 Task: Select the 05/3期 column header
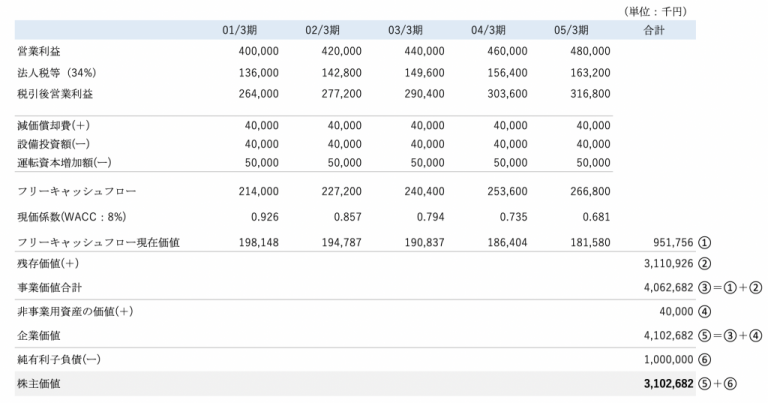[x=571, y=30]
